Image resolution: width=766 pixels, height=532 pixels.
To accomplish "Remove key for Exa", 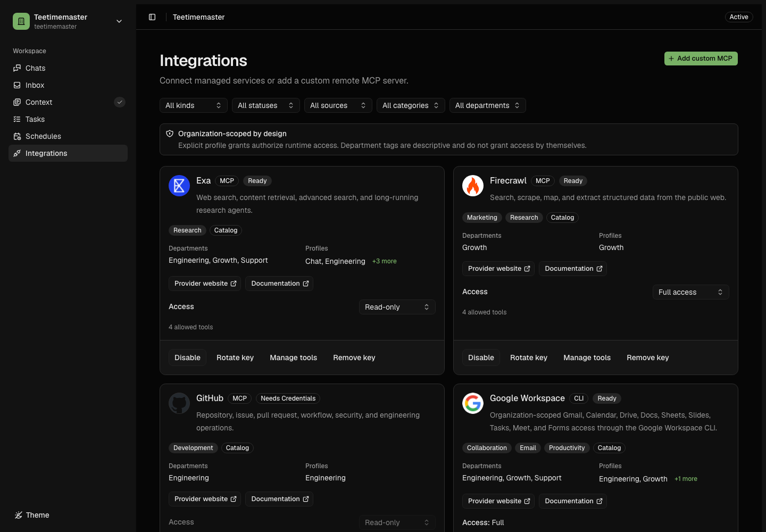I will pos(354,358).
